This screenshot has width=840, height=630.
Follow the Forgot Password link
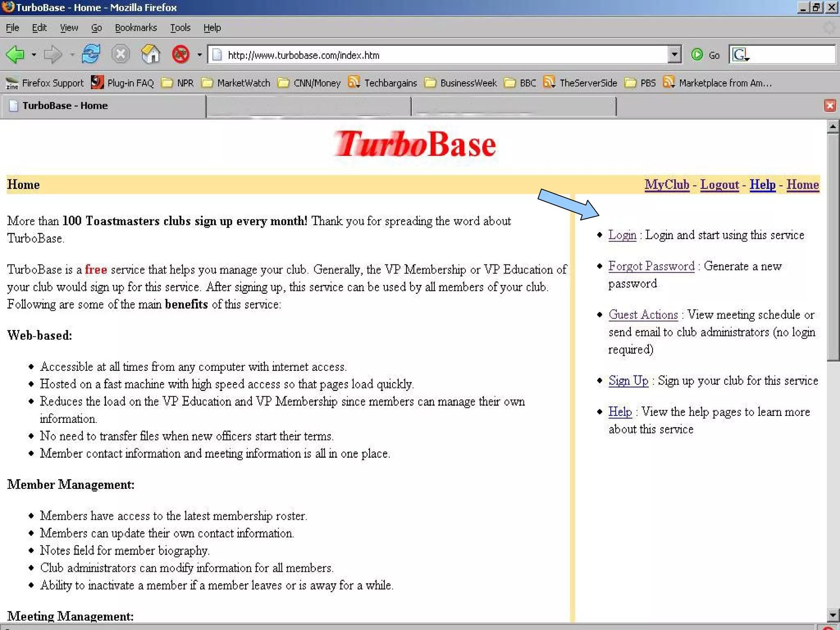[x=651, y=266]
